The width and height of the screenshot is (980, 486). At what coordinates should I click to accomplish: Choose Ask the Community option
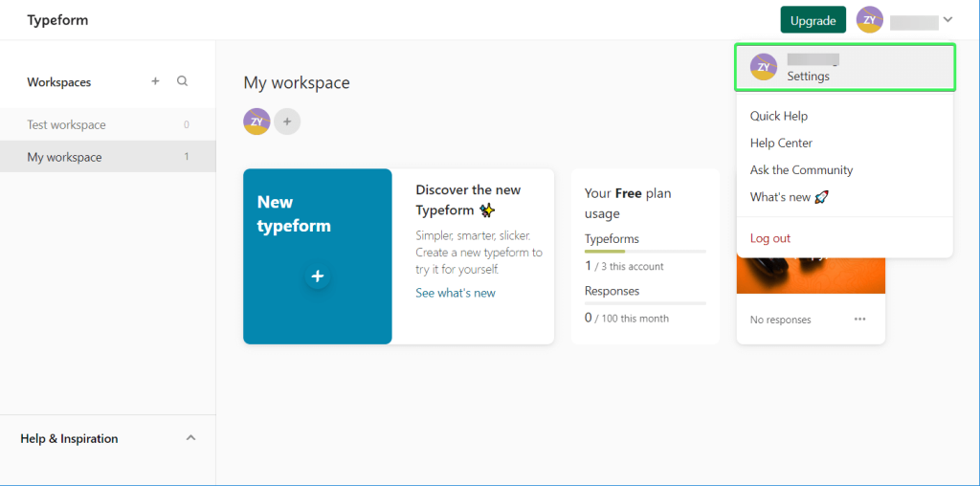[x=801, y=169]
